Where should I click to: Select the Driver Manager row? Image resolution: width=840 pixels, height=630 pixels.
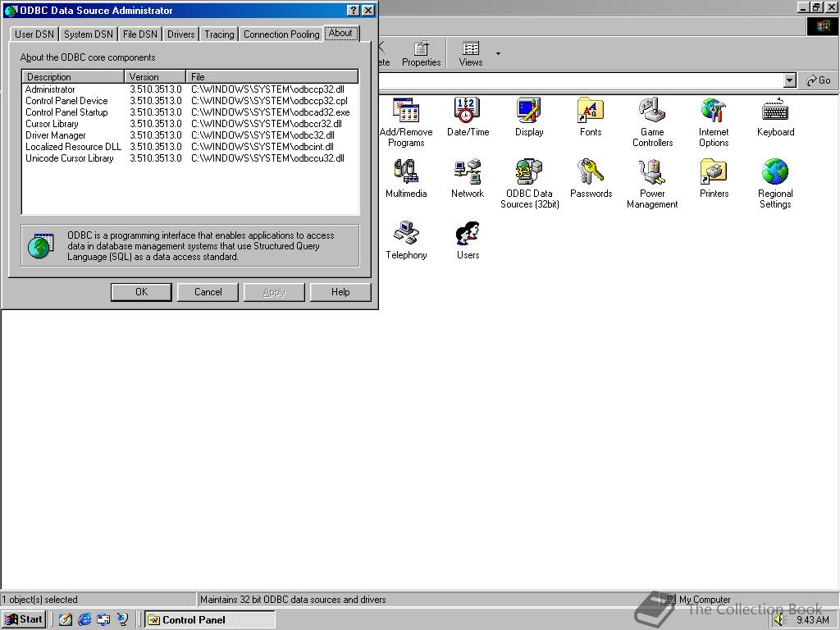190,135
